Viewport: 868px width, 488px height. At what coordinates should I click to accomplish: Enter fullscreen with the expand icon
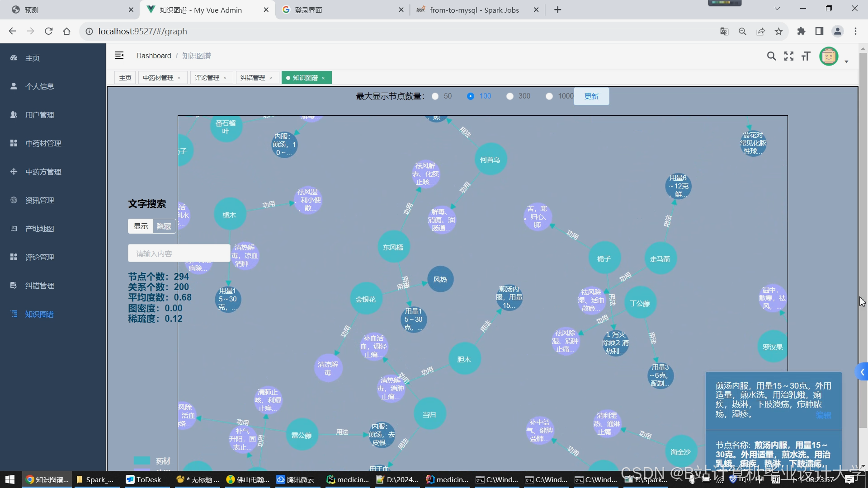[x=788, y=56]
